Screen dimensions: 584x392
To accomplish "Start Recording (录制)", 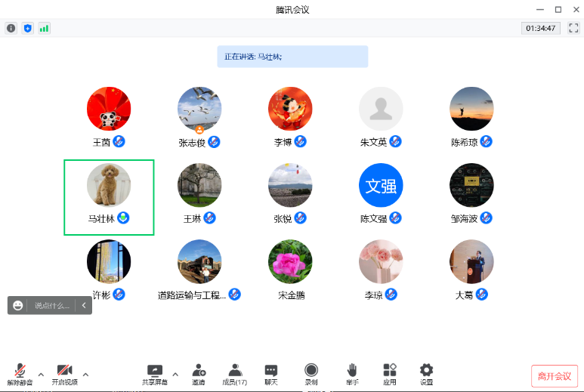I will click(311, 374).
